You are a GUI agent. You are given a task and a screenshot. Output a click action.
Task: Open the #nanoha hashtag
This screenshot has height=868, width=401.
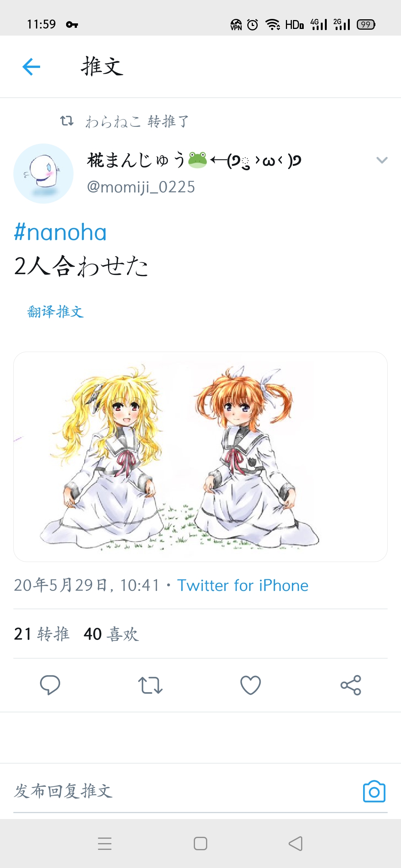[x=60, y=233]
